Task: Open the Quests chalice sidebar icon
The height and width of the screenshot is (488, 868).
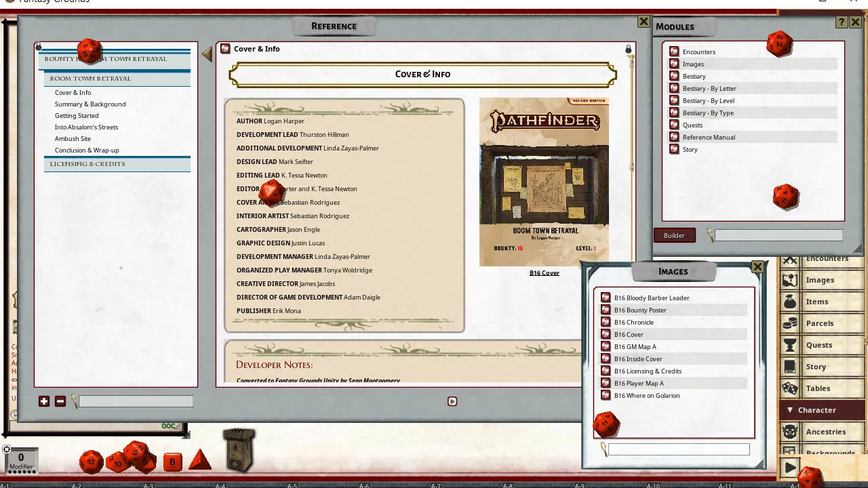Action: coord(789,345)
